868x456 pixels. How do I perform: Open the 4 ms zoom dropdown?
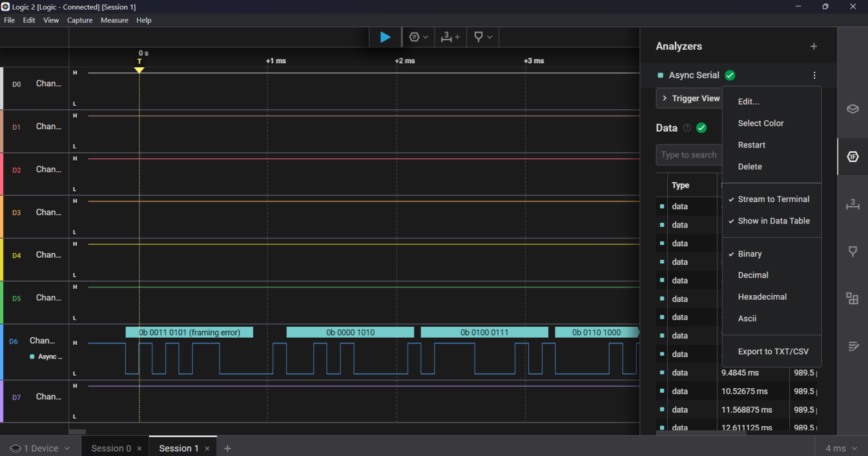[840, 448]
